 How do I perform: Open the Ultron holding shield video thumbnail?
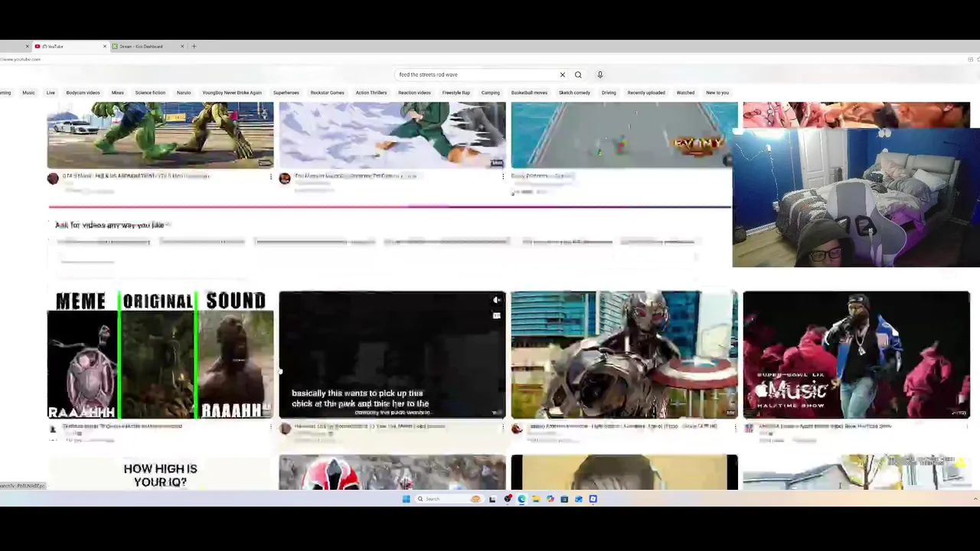click(624, 355)
